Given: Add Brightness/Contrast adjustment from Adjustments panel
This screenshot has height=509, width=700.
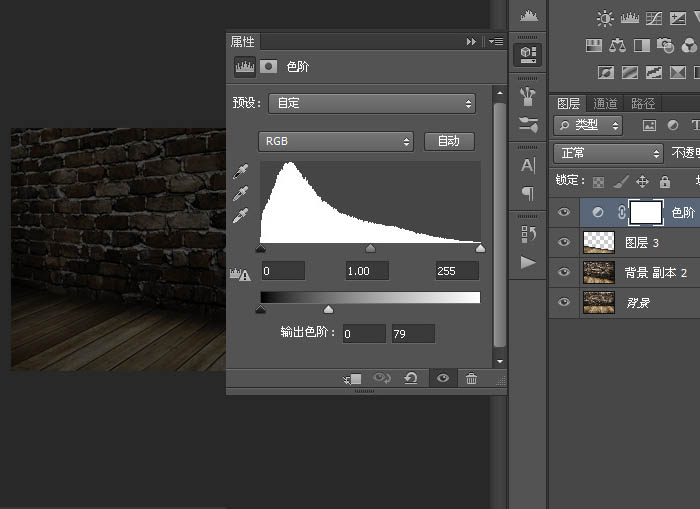Looking at the screenshot, I should pos(605,18).
